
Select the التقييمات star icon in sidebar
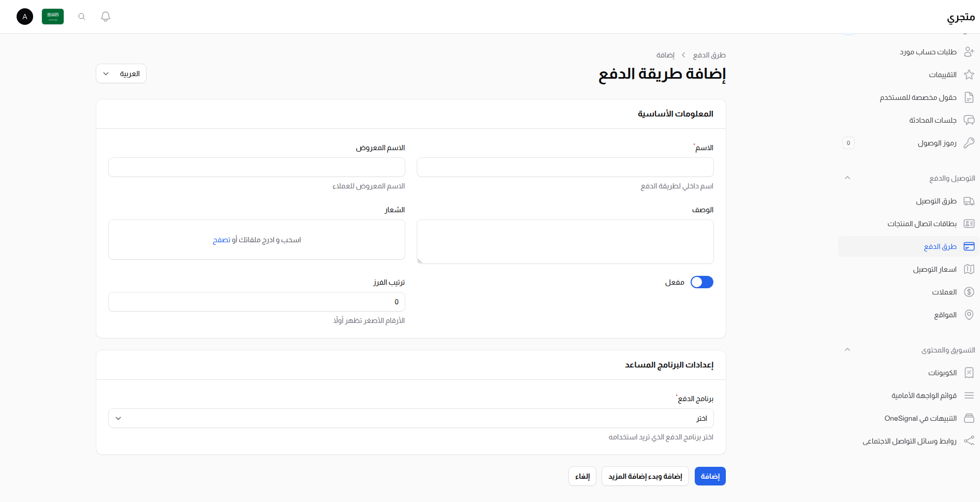[x=969, y=75]
